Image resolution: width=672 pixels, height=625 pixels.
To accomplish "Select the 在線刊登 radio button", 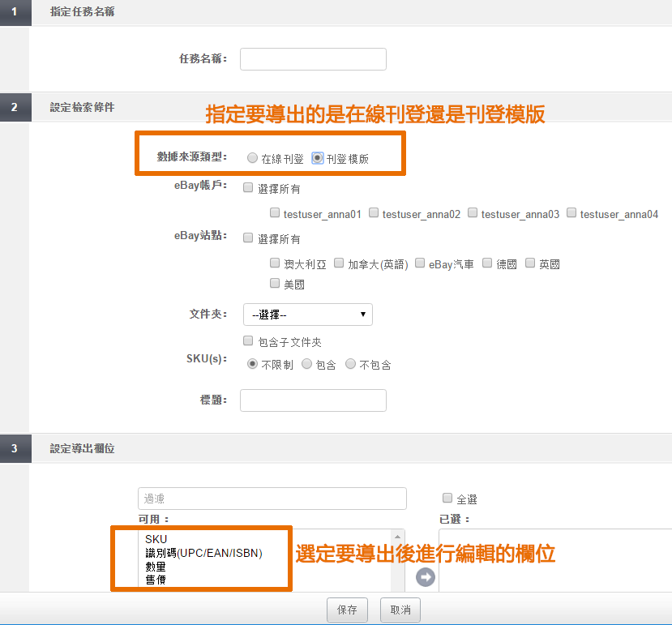I will click(x=252, y=158).
